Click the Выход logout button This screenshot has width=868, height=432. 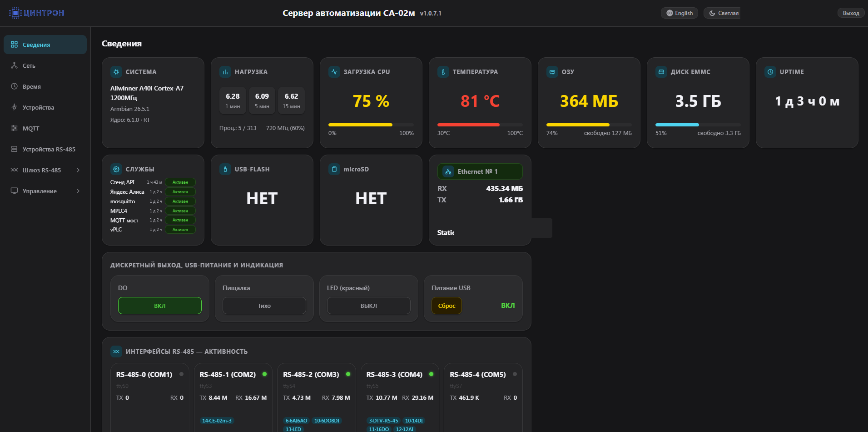pyautogui.click(x=851, y=13)
